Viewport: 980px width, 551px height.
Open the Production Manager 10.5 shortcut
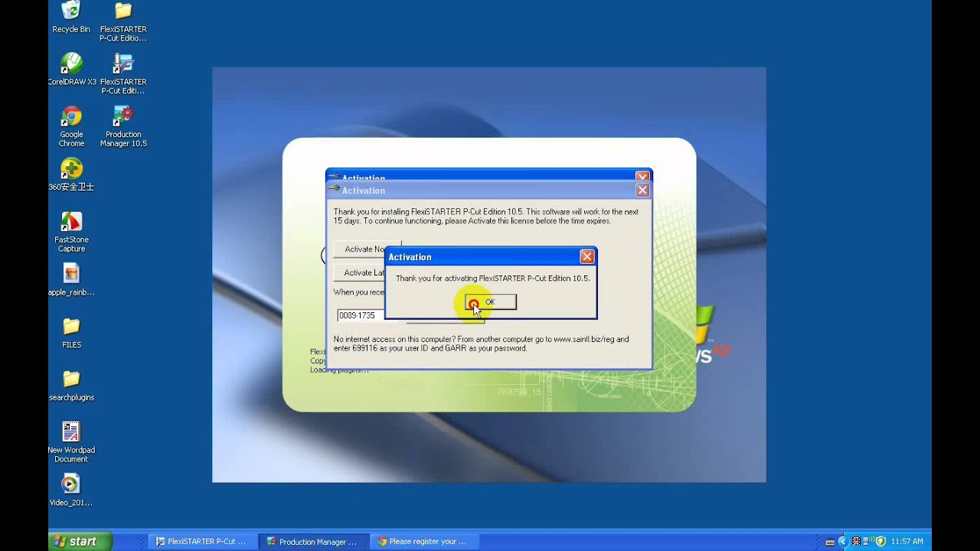[122, 126]
